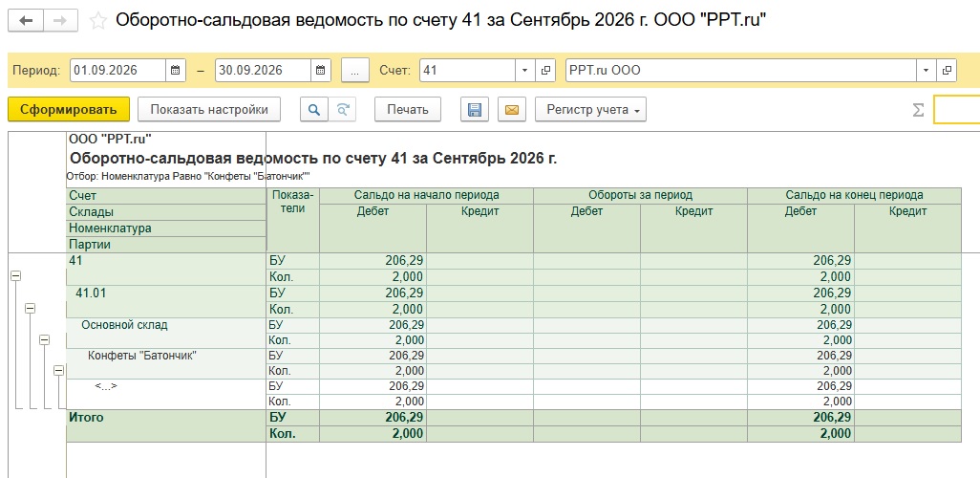This screenshot has height=478, width=980.
Task: Collapse the 41.01 subaccount group
Action: pyautogui.click(x=30, y=308)
